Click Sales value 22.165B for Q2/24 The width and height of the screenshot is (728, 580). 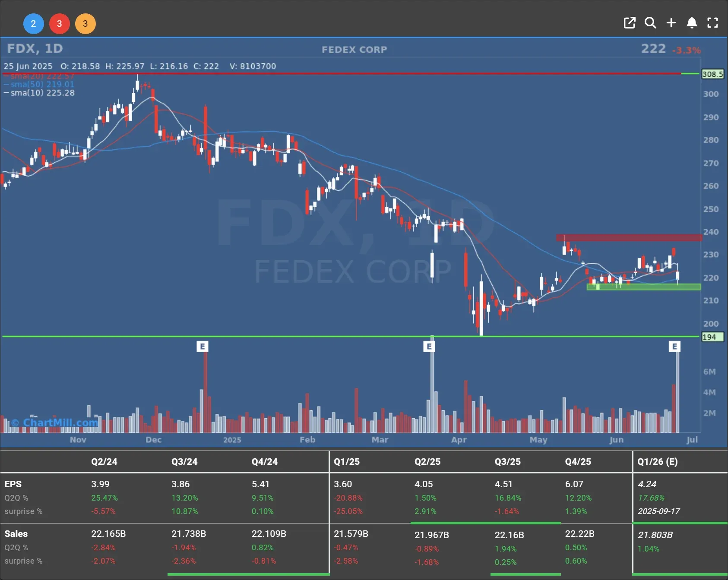pos(108,534)
